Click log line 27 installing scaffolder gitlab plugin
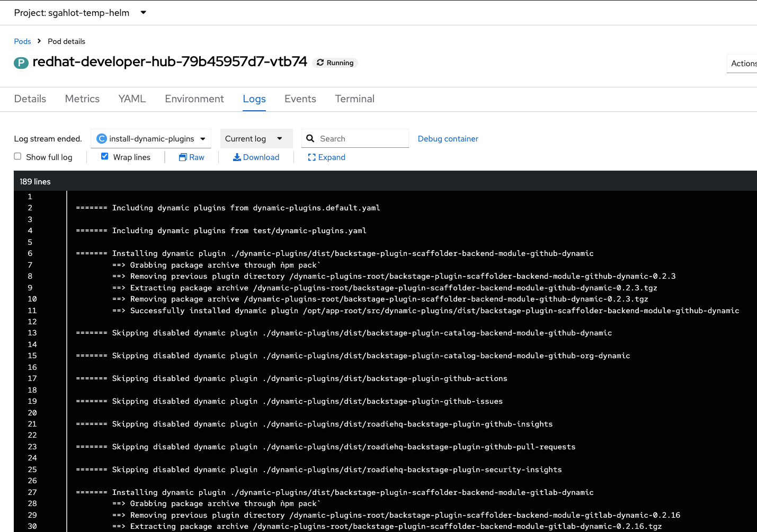757x532 pixels. pos(335,493)
